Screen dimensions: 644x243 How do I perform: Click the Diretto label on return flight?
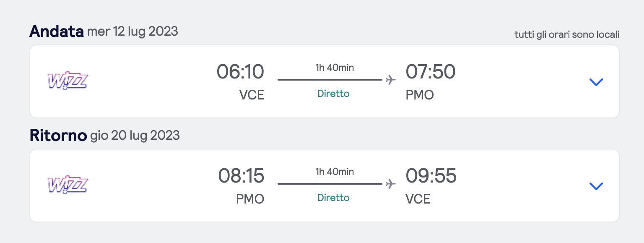coord(333,198)
